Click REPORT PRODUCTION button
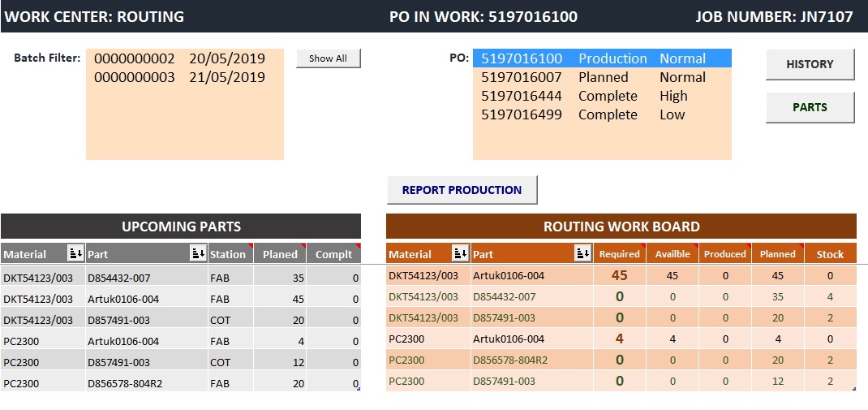The image size is (868, 410). pos(462,190)
